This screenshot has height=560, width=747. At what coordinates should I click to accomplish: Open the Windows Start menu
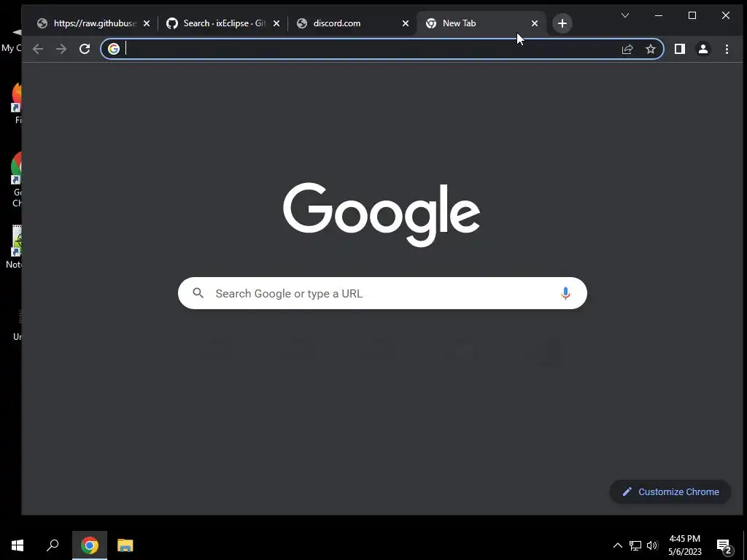(x=18, y=545)
